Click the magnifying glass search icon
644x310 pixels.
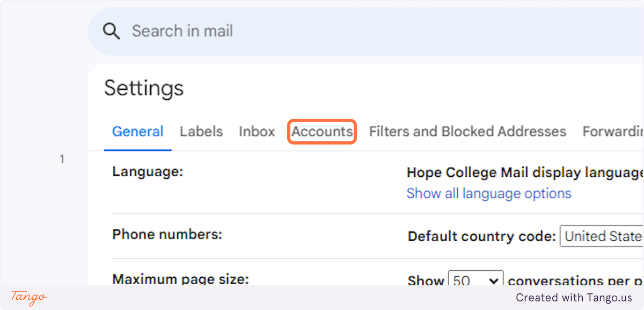tap(111, 31)
